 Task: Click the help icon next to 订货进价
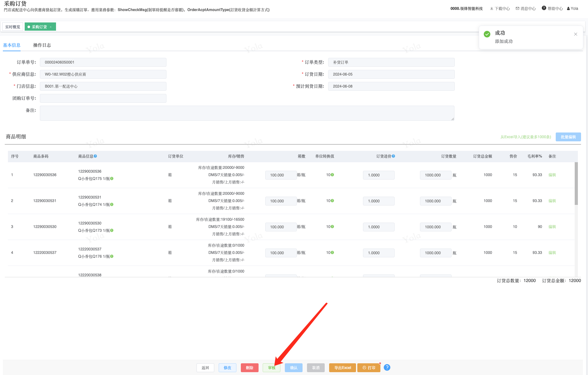coord(393,156)
